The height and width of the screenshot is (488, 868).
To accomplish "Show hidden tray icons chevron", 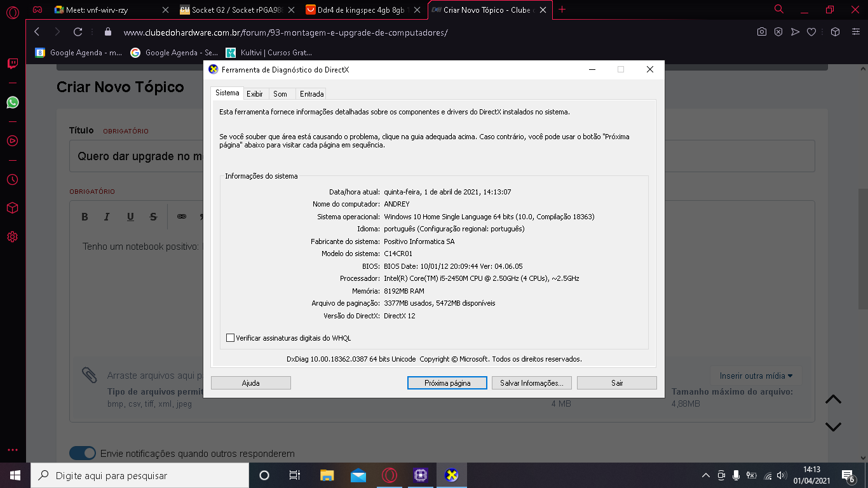I will pyautogui.click(x=705, y=475).
